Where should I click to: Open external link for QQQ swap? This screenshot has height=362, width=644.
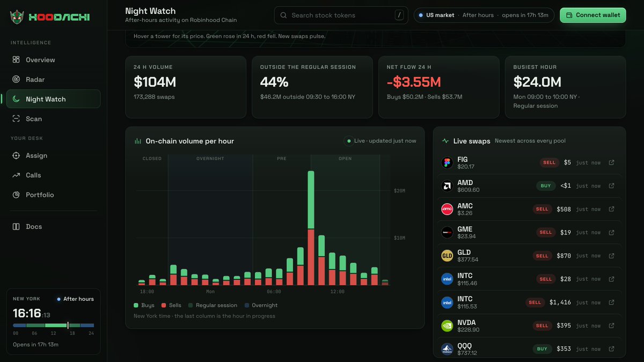(x=611, y=349)
